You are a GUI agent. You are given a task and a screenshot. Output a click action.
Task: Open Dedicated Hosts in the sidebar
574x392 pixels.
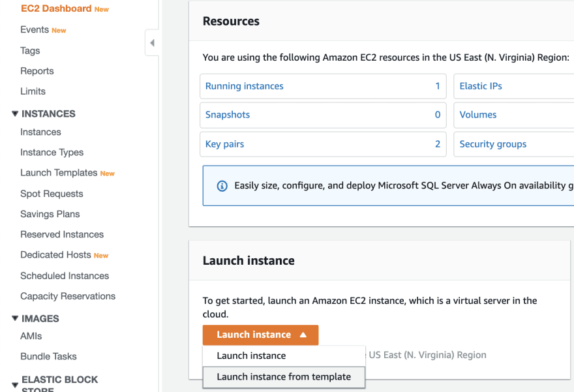(x=55, y=255)
